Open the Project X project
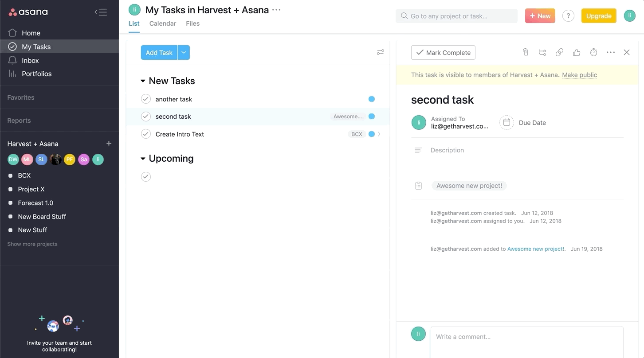644x358 pixels. coord(31,189)
